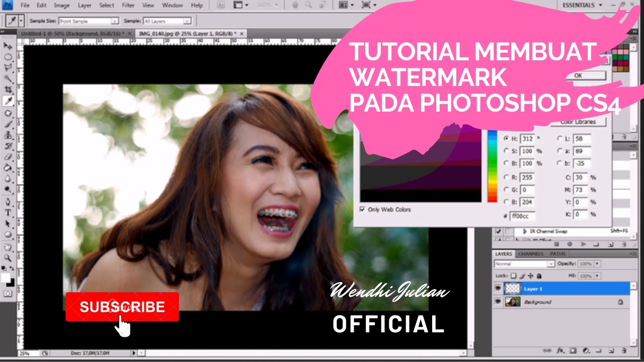Select the Zoom tool in the toolbox

pyautogui.click(x=8, y=258)
